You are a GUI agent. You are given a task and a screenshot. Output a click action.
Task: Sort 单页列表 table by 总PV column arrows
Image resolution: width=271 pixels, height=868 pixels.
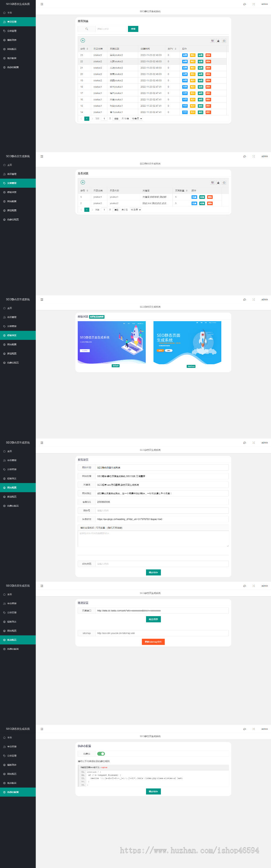[x=175, y=49]
